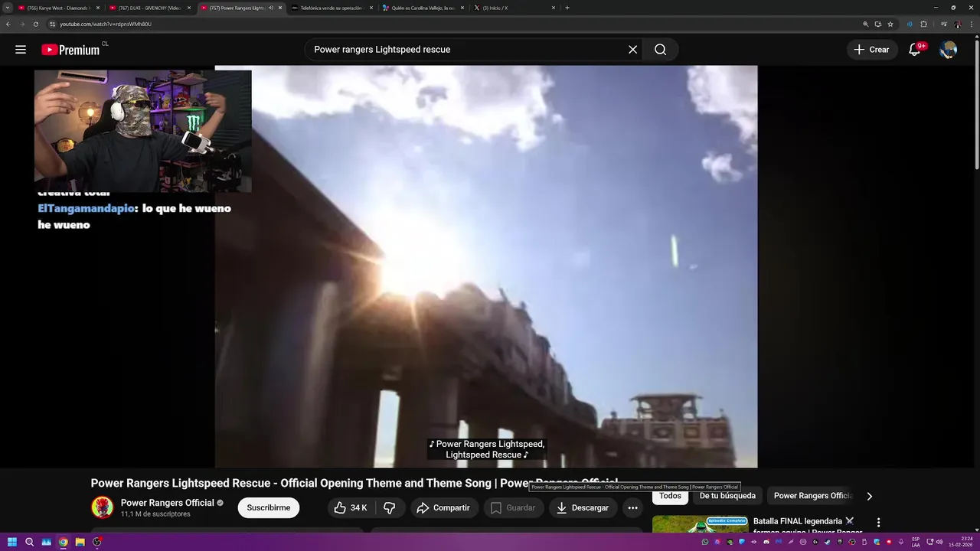
Task: Select the De tu búsqueda chip
Action: pos(727,496)
